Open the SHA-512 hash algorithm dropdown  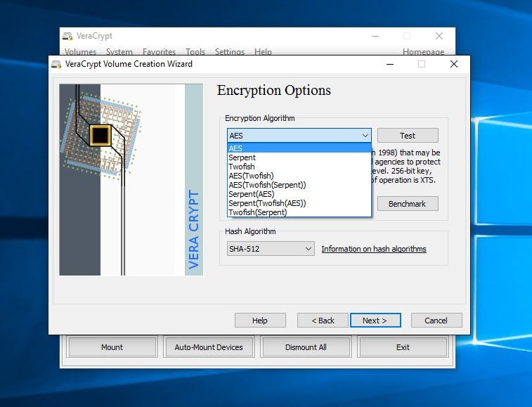pos(271,249)
